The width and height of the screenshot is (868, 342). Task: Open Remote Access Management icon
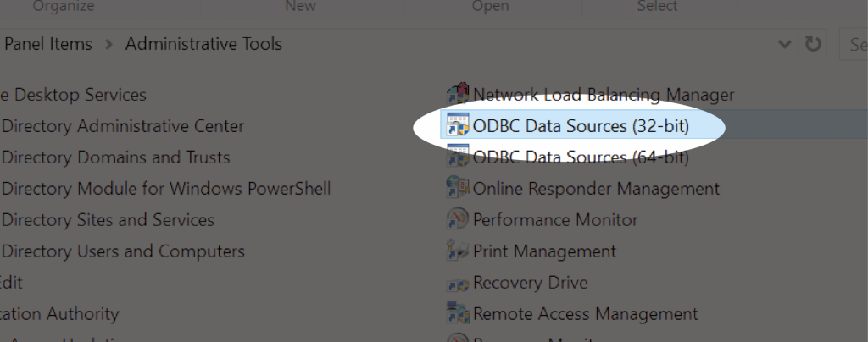click(458, 314)
